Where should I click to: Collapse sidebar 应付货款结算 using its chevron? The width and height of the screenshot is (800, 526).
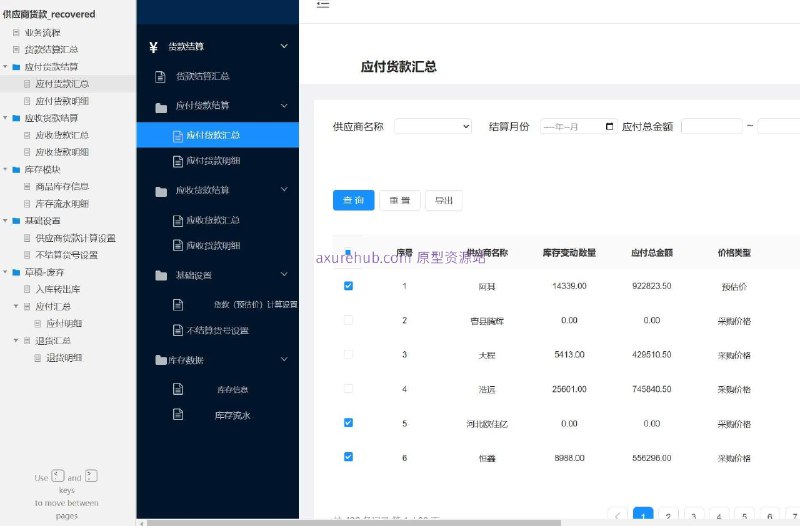[x=284, y=106]
